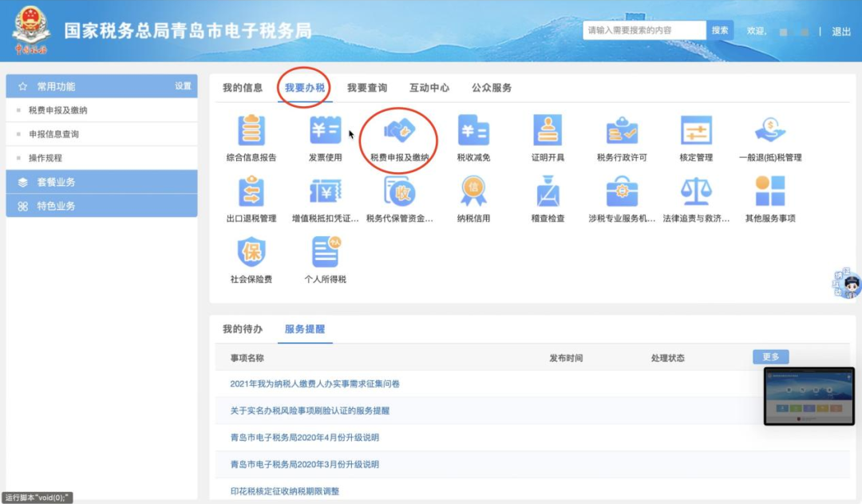Open 税务行政许可 icon
This screenshot has width=862, height=504.
(x=622, y=131)
